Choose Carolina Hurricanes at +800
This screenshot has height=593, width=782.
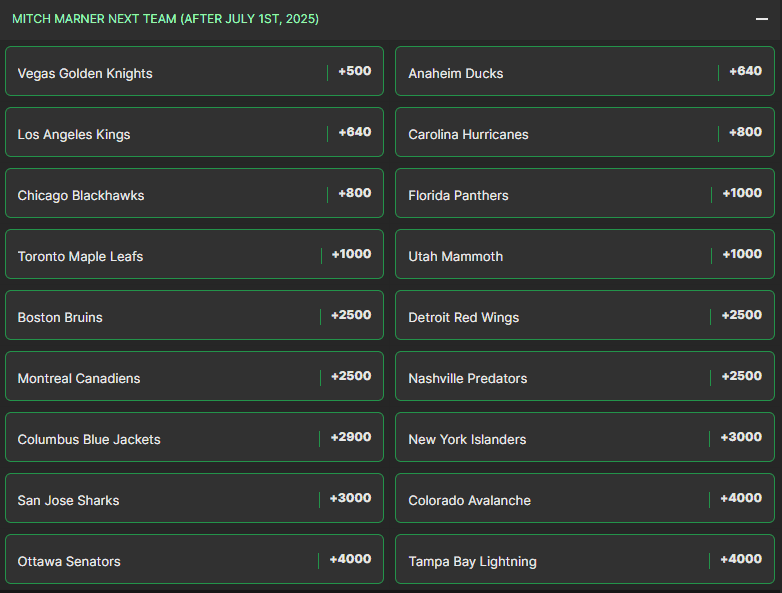(584, 133)
